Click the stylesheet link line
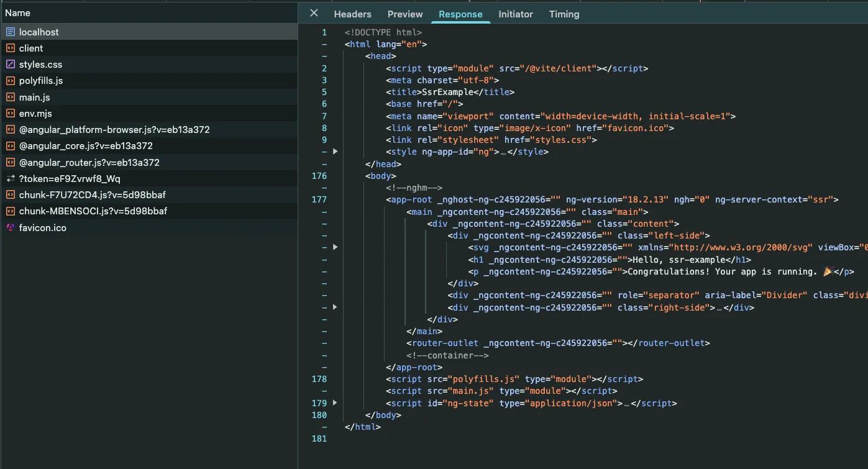Screen dimensions: 868x469 [491, 140]
